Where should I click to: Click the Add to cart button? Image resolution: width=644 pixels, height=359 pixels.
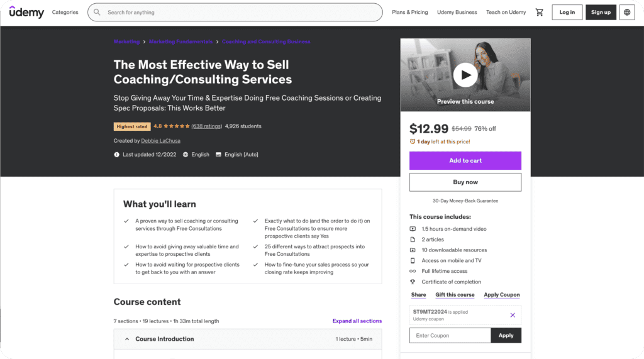pyautogui.click(x=465, y=160)
